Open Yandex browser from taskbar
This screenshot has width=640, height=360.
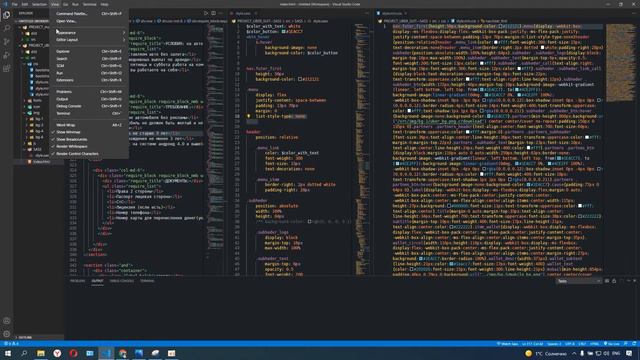[x=57, y=353]
